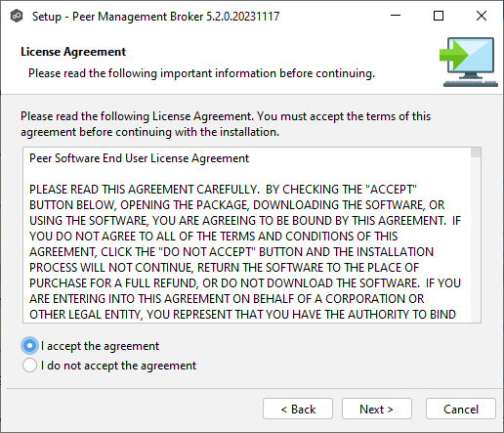This screenshot has width=504, height=433.
Task: Cancel the setup installation
Action: [x=461, y=409]
